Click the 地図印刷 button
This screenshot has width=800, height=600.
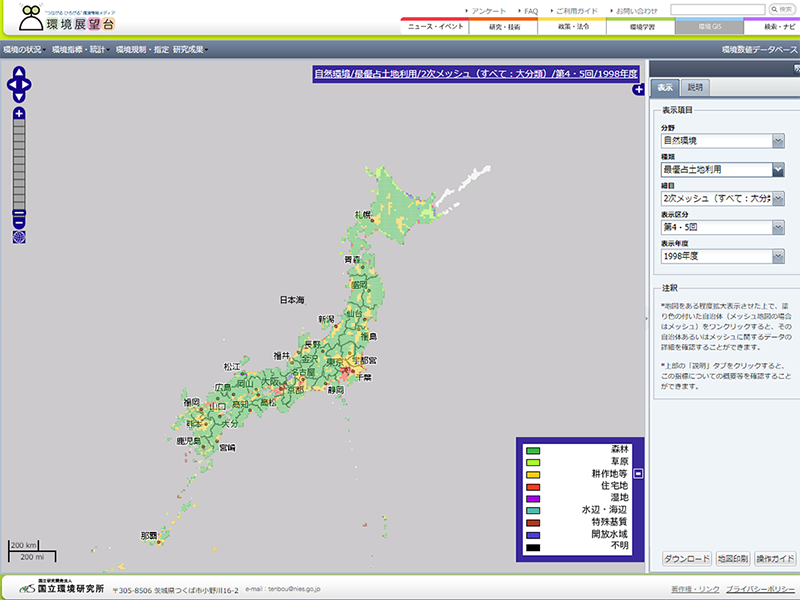point(733,559)
